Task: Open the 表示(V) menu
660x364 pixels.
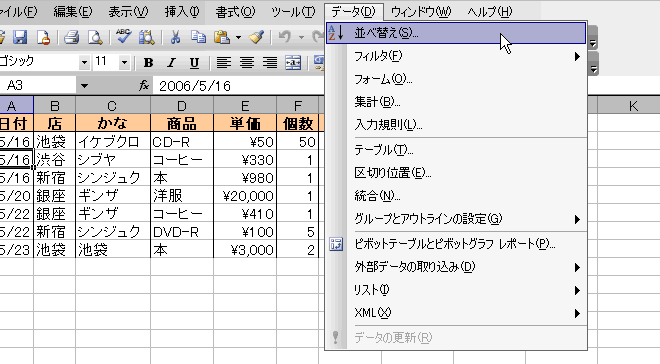Action: [x=128, y=12]
